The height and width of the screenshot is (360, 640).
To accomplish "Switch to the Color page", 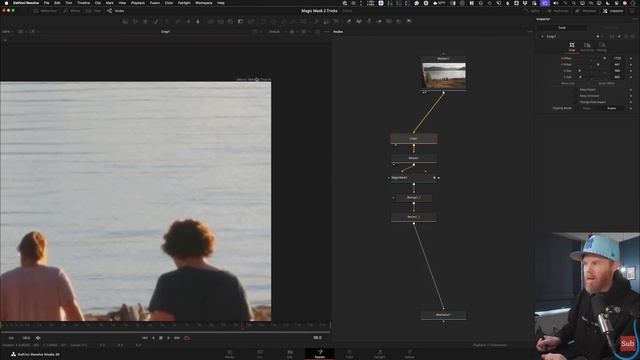I will coord(349,354).
